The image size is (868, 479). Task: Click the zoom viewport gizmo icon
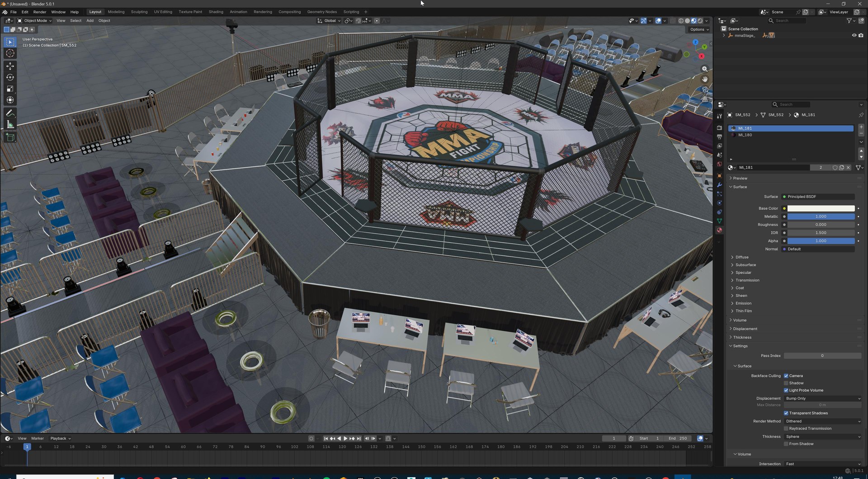pos(704,69)
